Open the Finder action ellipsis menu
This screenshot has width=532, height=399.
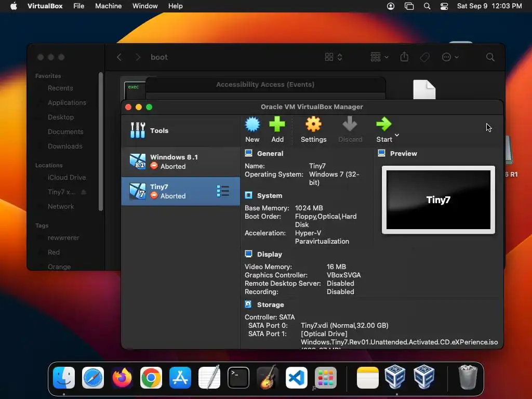tap(450, 57)
